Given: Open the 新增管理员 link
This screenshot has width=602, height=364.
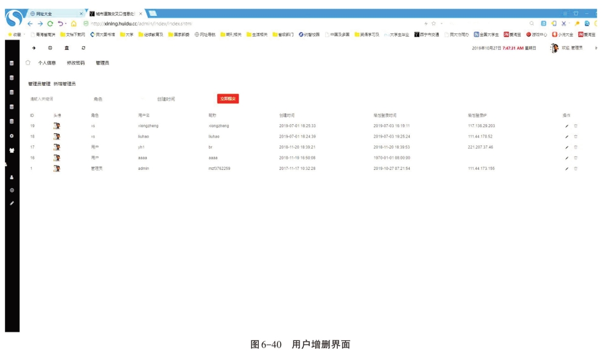Looking at the screenshot, I should (65, 84).
